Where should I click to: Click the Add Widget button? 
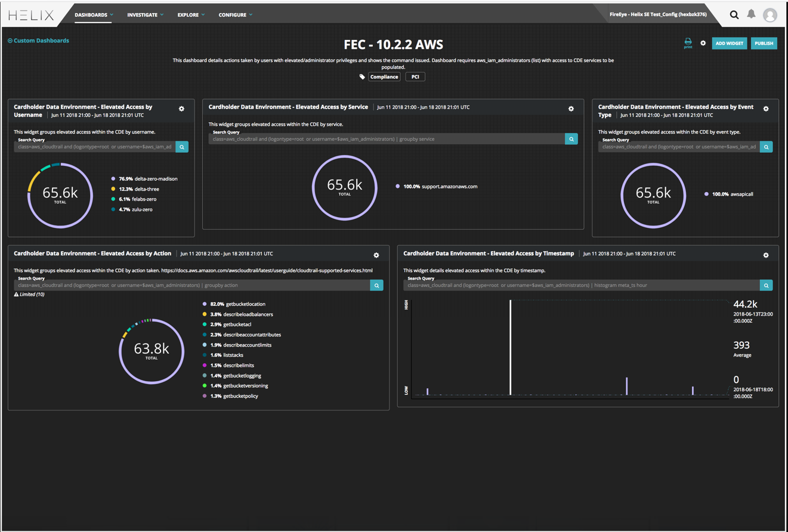click(729, 44)
